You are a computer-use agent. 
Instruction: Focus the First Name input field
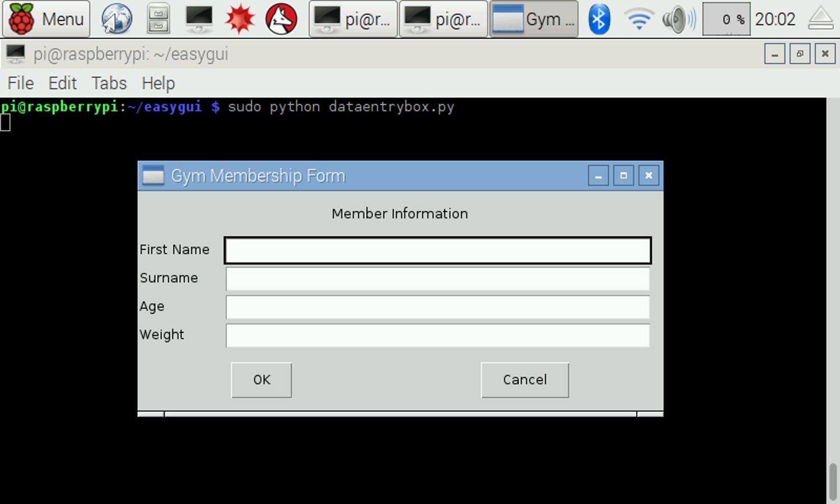click(x=437, y=250)
